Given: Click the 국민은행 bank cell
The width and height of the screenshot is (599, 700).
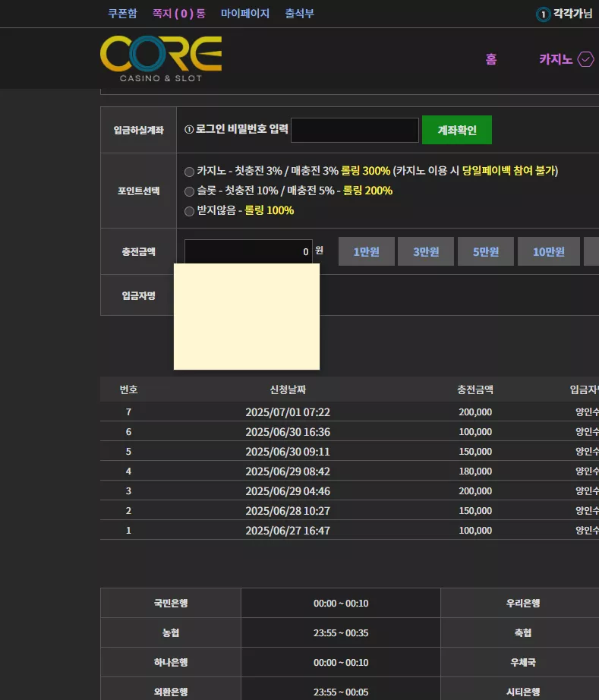Looking at the screenshot, I should (x=171, y=603).
